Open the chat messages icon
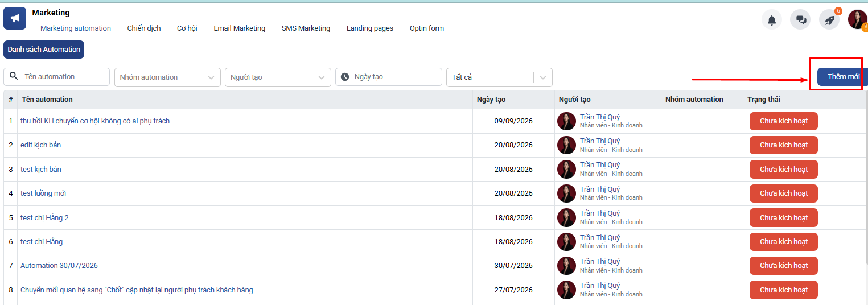The height and width of the screenshot is (305, 868). tap(801, 20)
